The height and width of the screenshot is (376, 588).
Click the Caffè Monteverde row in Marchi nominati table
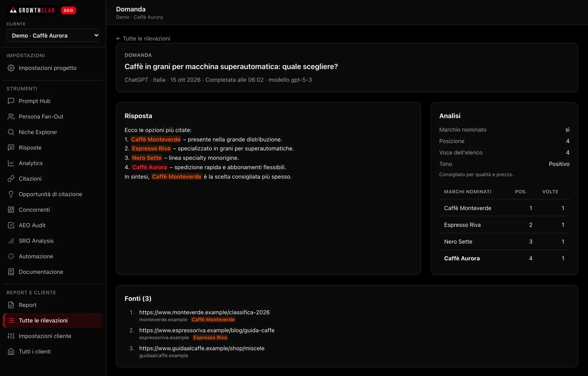[504, 208]
